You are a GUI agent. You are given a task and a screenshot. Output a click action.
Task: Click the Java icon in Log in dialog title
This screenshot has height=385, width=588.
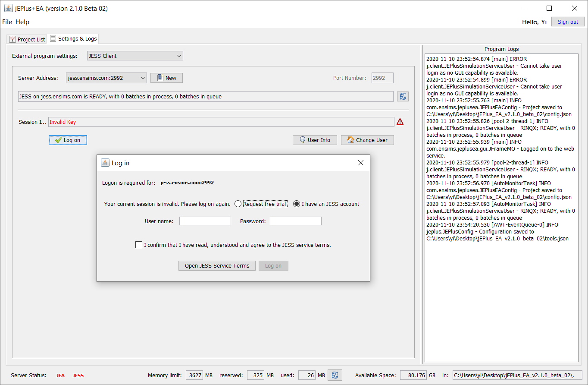pyautogui.click(x=105, y=163)
